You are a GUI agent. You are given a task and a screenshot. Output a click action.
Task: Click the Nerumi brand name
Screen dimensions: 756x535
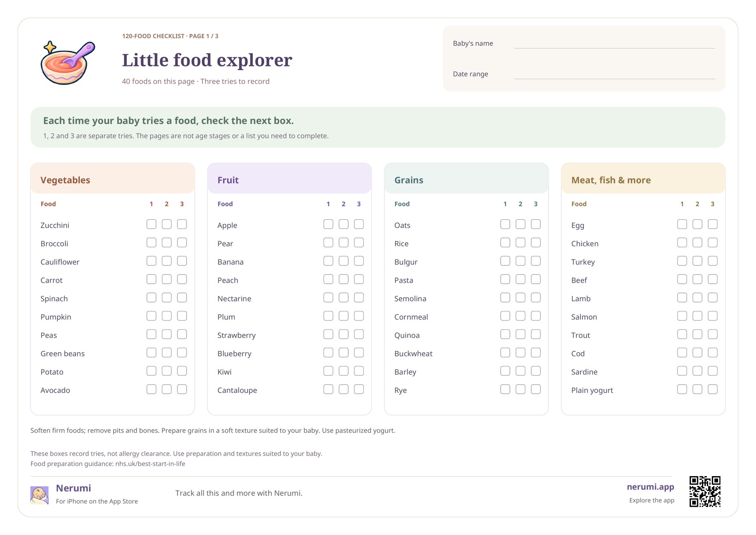pos(73,488)
